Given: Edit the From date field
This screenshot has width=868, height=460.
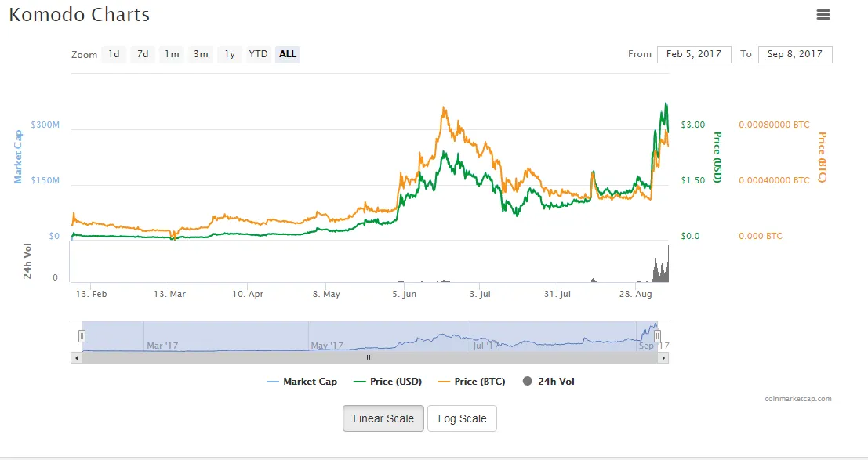Looking at the screenshot, I should [x=694, y=54].
